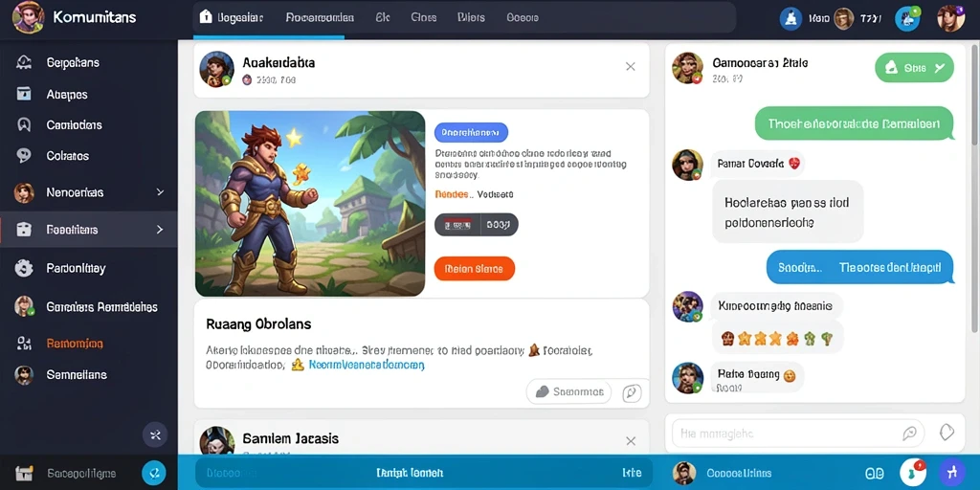Click the home icon in top navigation

(x=205, y=17)
